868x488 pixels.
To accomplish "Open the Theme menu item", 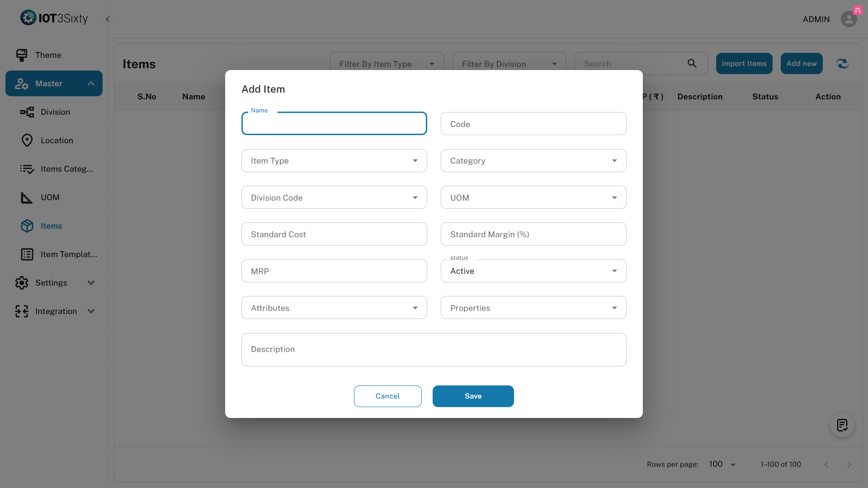I will click(48, 55).
